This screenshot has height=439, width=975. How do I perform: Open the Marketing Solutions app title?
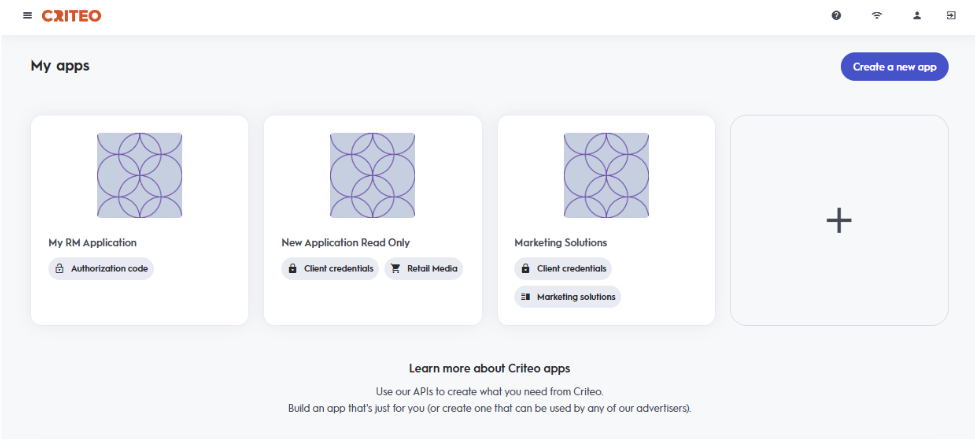[x=561, y=243]
